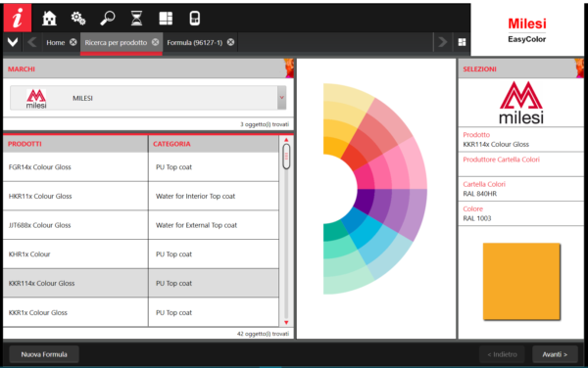Open settings gears icon
Image resolution: width=588 pixels, height=368 pixels.
[x=78, y=18]
